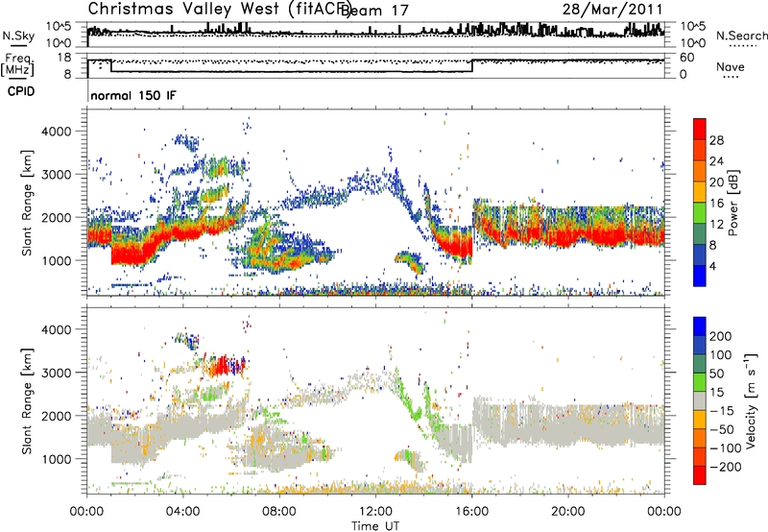Click the 'Velocity [m s-1]' color bar title
Screen dimensions: 768x532
tap(751, 400)
